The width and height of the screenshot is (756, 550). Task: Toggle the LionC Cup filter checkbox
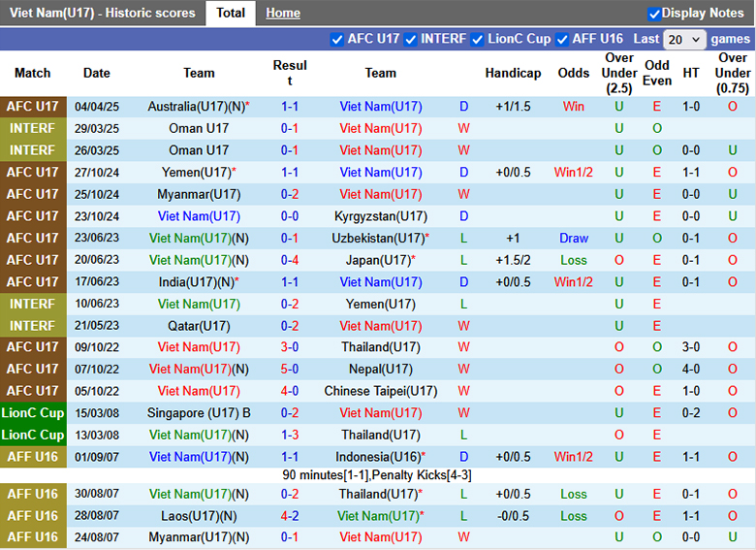pos(477,40)
